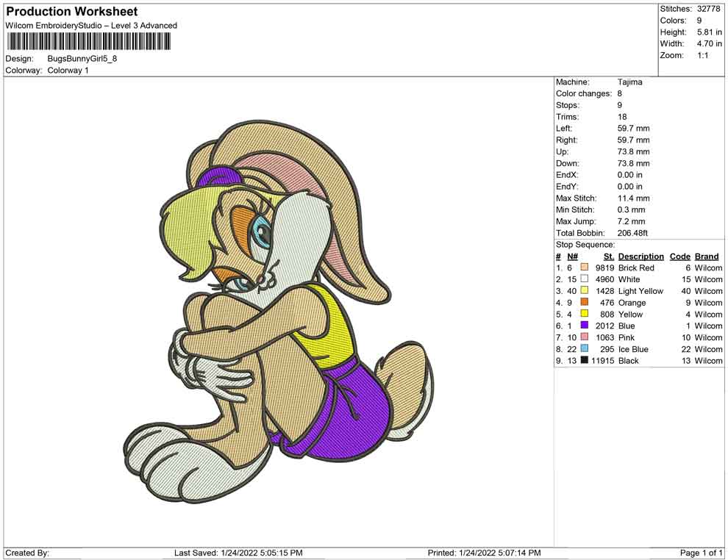
Task: Click the Page 1 of 1 text
Action: 701,553
